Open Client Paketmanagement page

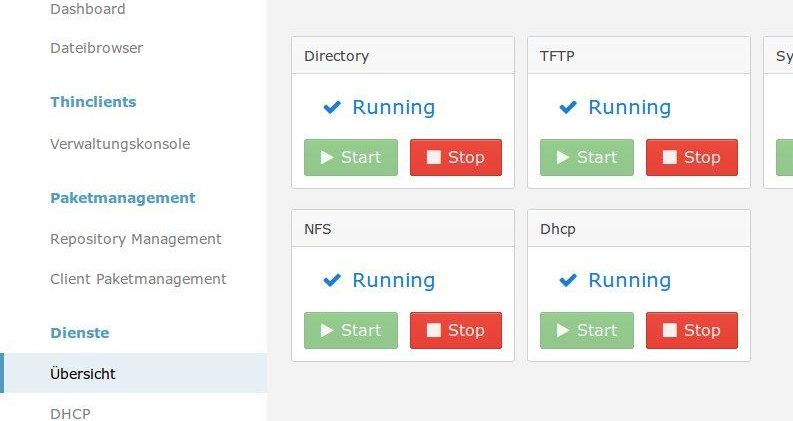[x=138, y=279]
